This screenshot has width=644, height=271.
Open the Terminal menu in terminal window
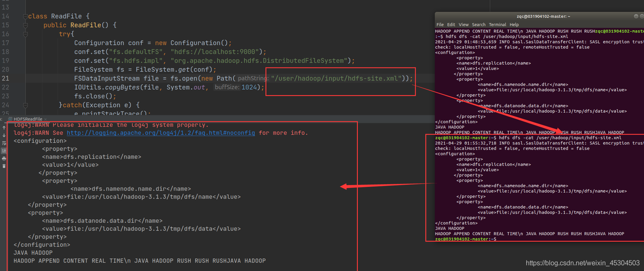[497, 25]
